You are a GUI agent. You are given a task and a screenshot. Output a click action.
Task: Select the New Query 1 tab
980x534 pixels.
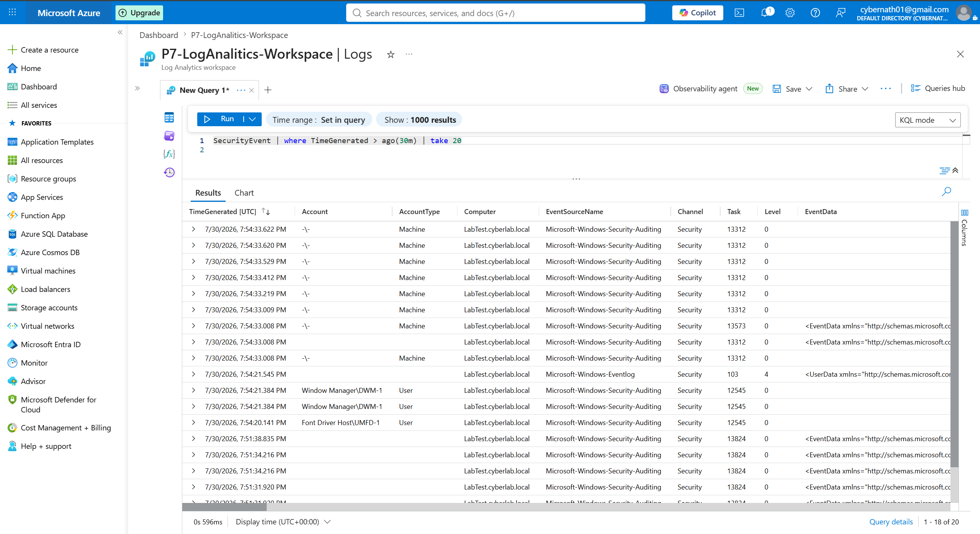click(204, 90)
